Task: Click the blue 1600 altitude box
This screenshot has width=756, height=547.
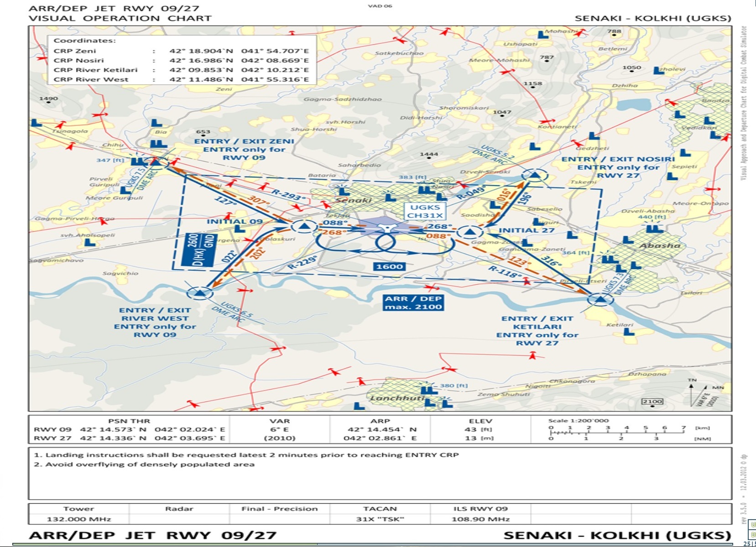Action: click(x=389, y=266)
